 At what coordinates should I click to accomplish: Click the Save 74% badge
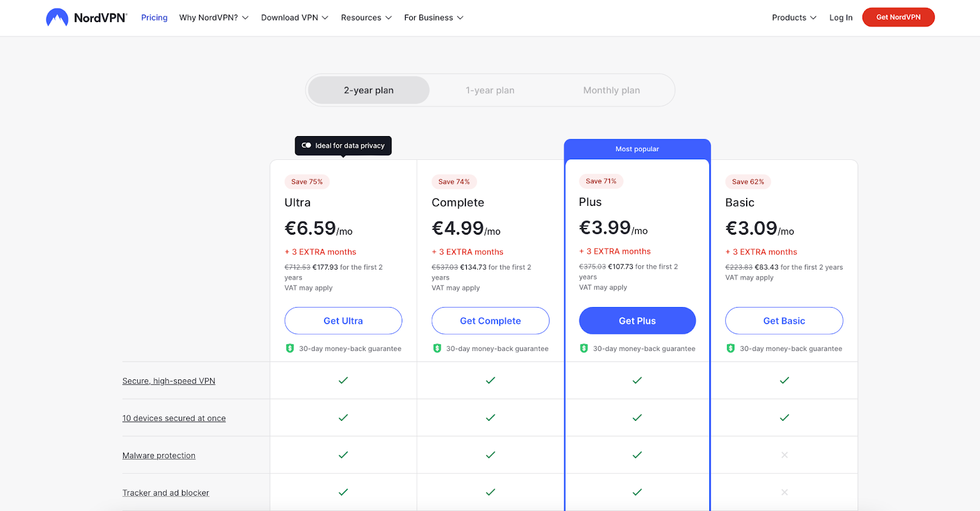point(454,182)
